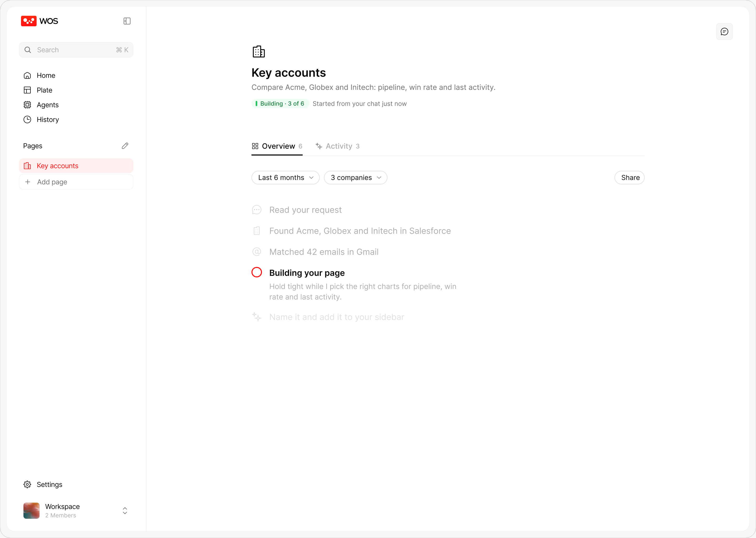Collapse the sidebar panel icon
The height and width of the screenshot is (538, 756).
[x=127, y=21]
